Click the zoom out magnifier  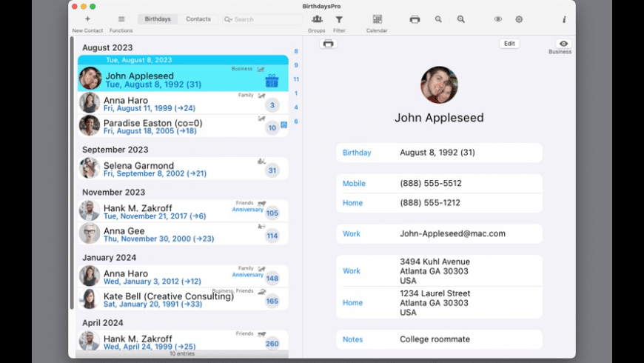438,19
